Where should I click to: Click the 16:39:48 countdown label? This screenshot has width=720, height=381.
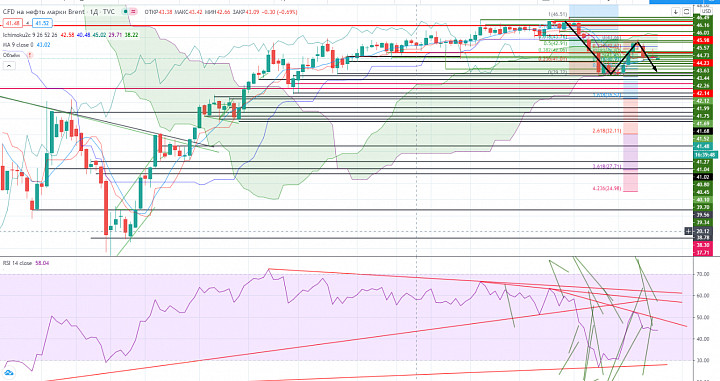[705, 155]
